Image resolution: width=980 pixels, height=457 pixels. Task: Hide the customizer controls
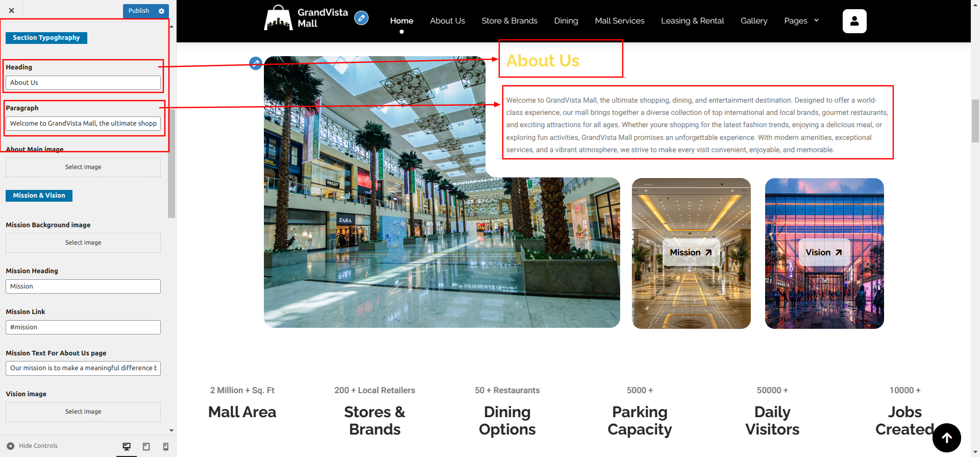coord(33,446)
